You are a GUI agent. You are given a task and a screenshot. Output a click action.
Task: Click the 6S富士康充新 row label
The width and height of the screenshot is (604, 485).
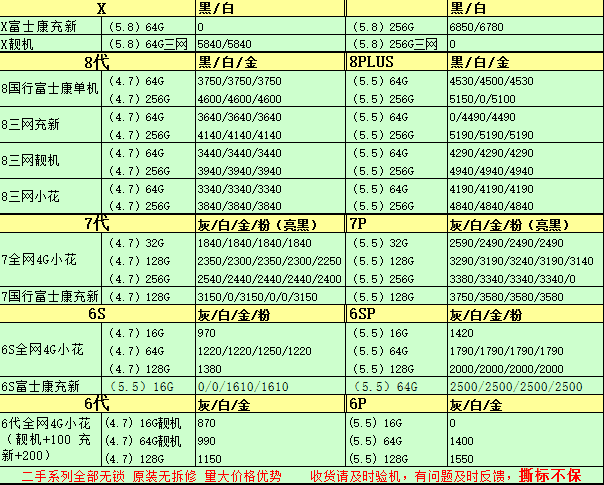[50, 387]
